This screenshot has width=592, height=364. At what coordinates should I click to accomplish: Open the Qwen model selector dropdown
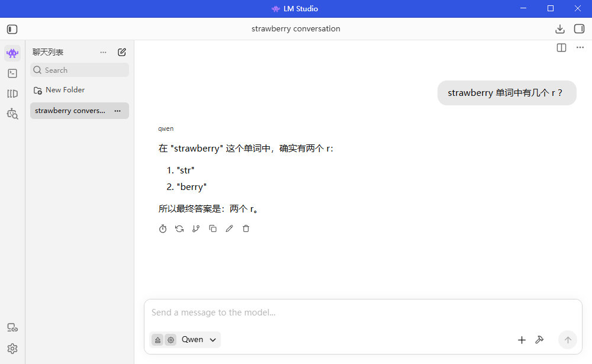point(198,340)
